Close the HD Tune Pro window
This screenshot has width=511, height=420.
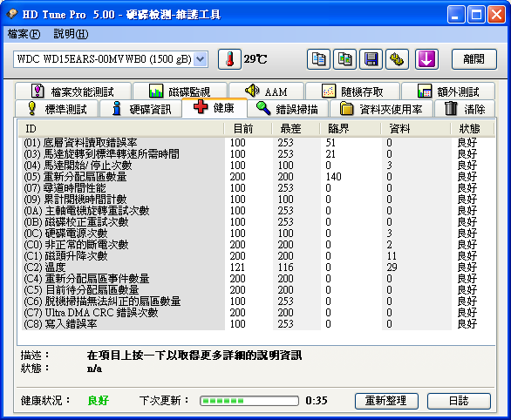pyautogui.click(x=496, y=14)
